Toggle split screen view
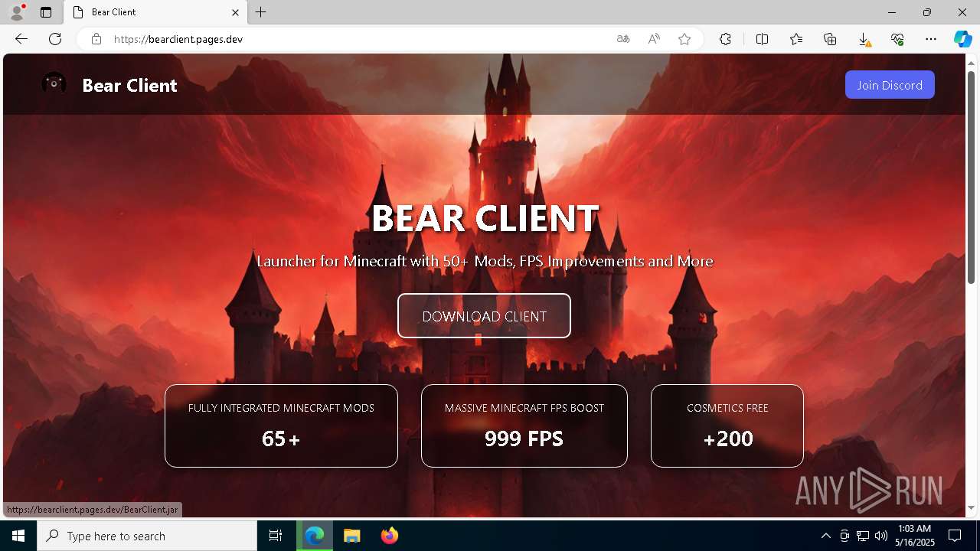The width and height of the screenshot is (980, 551). (x=762, y=39)
